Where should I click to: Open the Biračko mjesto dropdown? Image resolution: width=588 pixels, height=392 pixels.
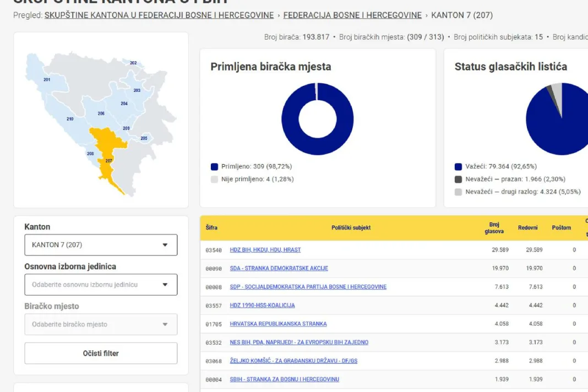pos(101,324)
